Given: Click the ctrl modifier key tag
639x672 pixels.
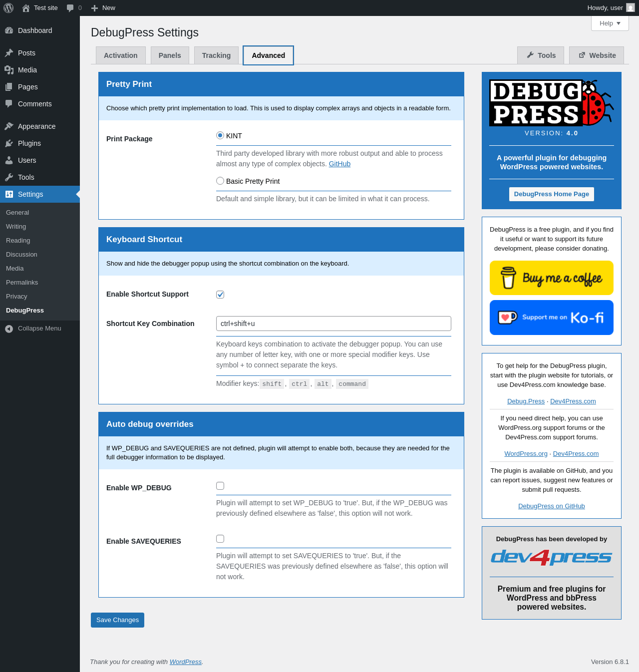Looking at the screenshot, I should pyautogui.click(x=300, y=384).
